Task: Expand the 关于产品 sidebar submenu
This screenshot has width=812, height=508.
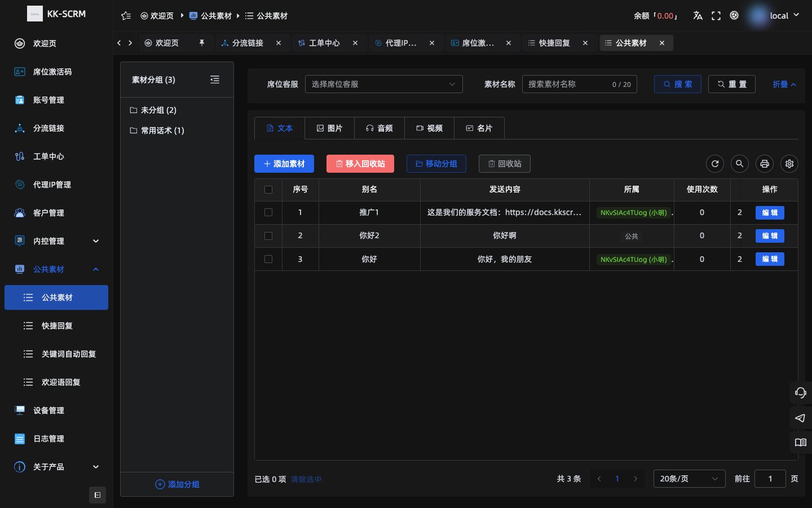Action: pos(56,467)
